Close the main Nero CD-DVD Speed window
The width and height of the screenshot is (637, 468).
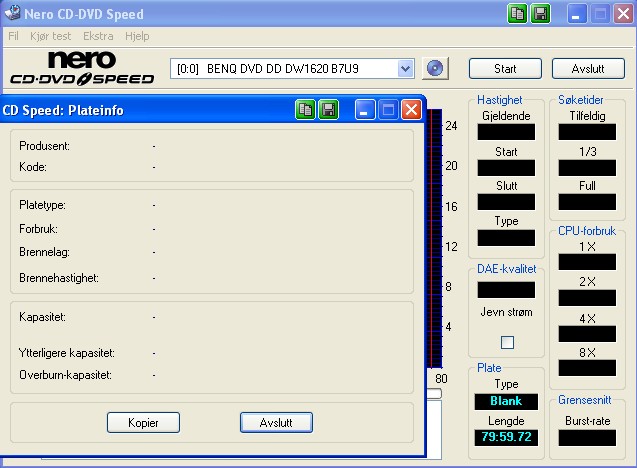pyautogui.click(x=623, y=14)
